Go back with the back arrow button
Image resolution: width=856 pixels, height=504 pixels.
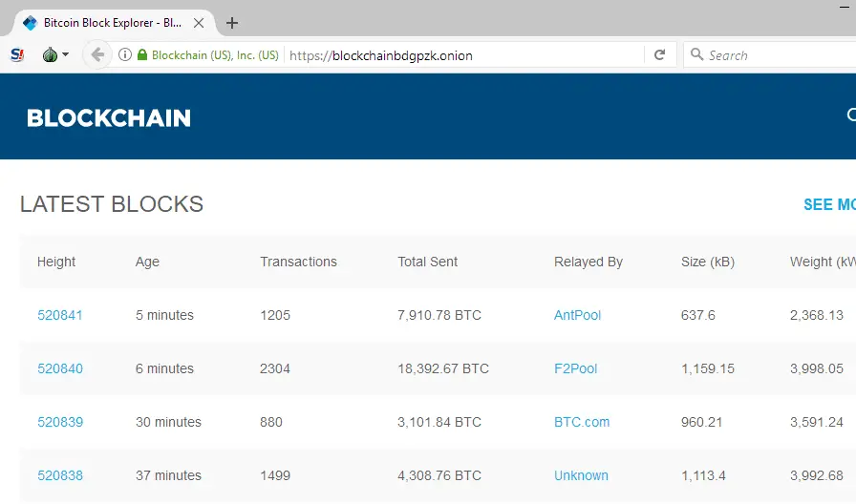click(x=97, y=54)
